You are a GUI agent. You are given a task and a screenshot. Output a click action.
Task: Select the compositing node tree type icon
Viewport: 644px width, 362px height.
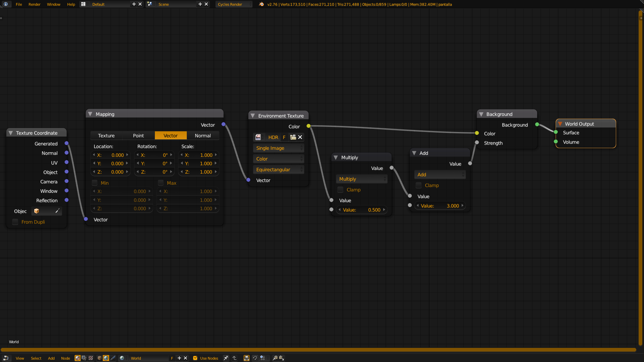pos(84,358)
